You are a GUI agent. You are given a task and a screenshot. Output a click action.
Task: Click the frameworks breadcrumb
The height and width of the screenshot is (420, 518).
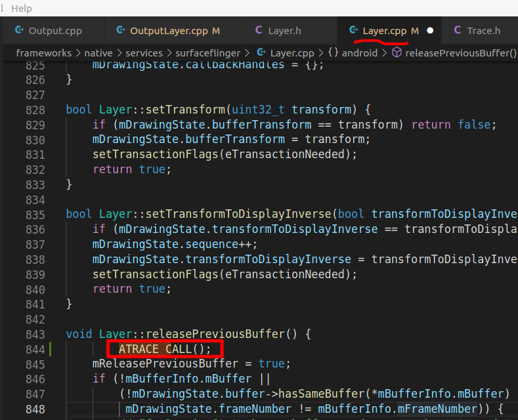click(43, 53)
